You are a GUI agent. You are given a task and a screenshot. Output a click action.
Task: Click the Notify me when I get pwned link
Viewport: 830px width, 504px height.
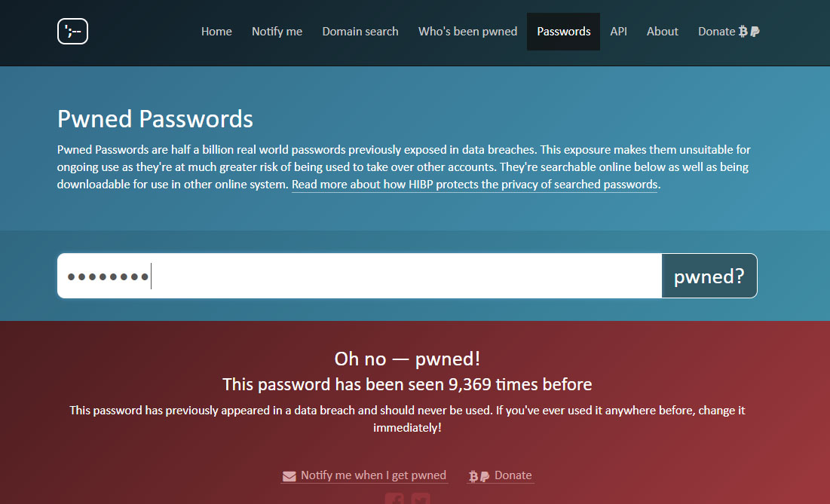(x=373, y=475)
